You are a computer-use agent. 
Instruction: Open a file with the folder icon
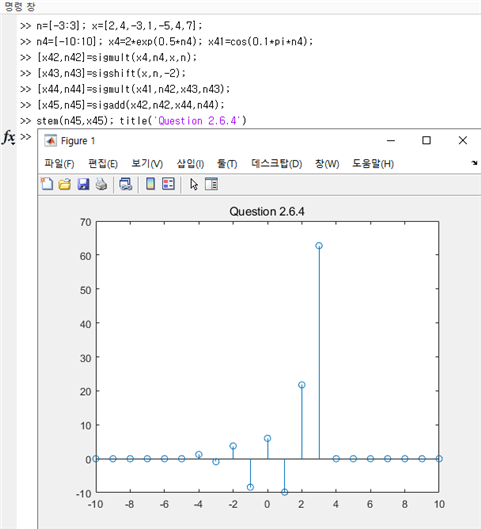coord(65,184)
